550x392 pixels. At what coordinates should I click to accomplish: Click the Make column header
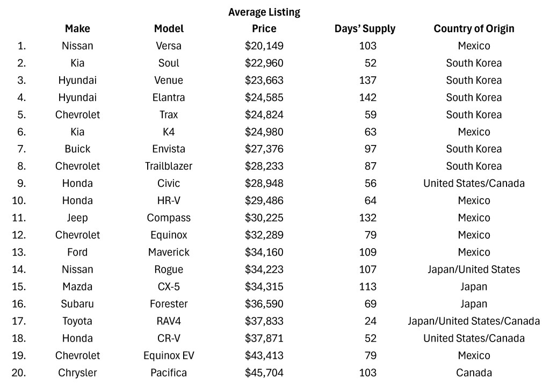tap(77, 28)
